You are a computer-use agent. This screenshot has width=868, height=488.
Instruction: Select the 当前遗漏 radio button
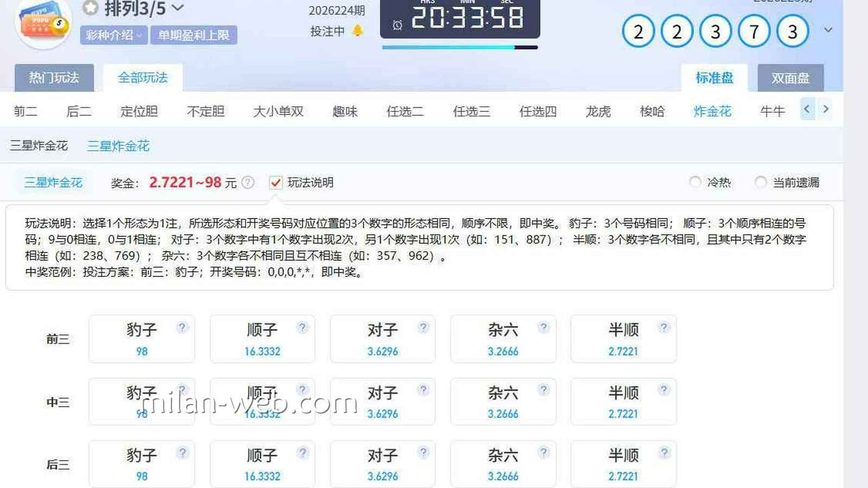click(x=761, y=182)
